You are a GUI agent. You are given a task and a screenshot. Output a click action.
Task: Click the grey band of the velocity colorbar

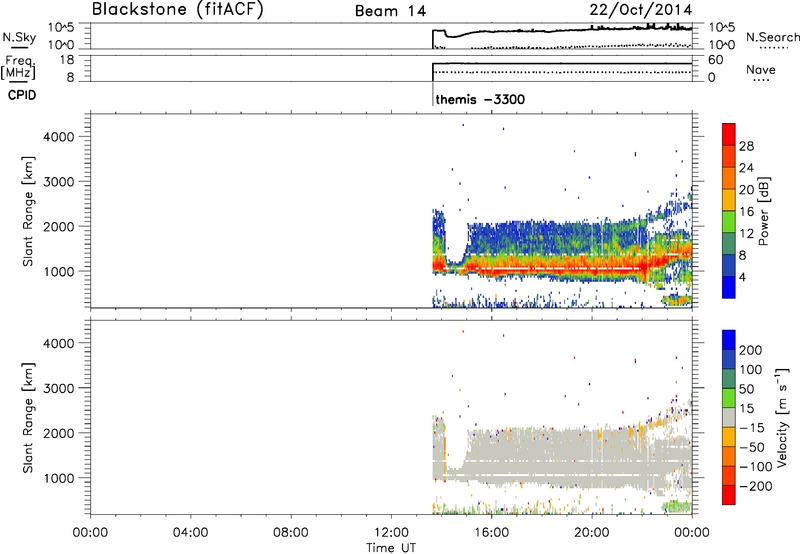click(x=729, y=417)
